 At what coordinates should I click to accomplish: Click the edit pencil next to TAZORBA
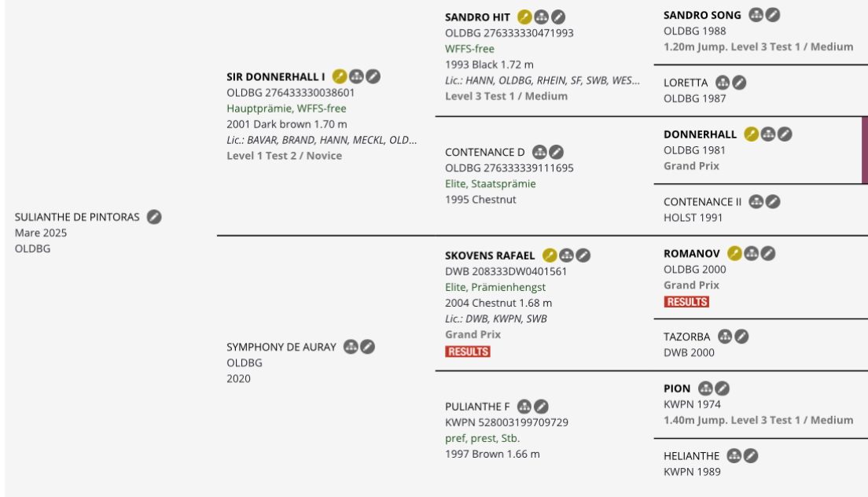741,337
